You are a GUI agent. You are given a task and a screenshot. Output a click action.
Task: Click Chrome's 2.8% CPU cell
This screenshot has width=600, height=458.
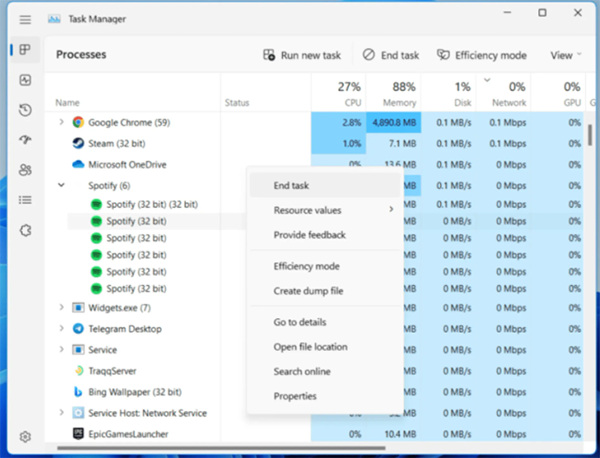[x=339, y=122]
